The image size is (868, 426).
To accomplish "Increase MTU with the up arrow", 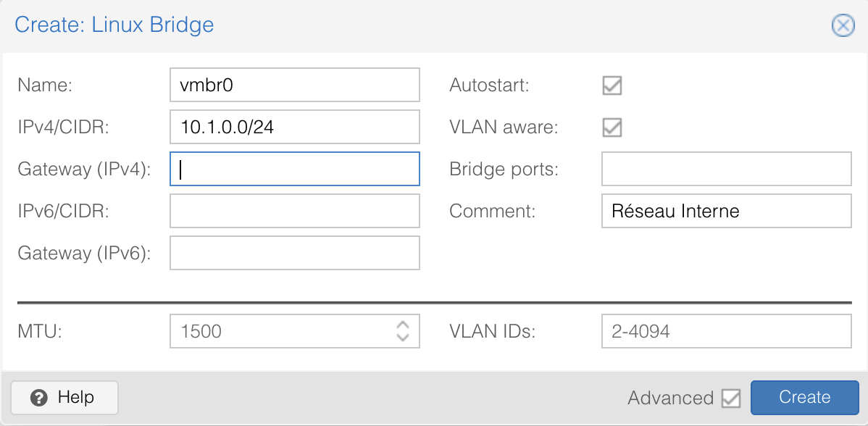I will click(403, 325).
